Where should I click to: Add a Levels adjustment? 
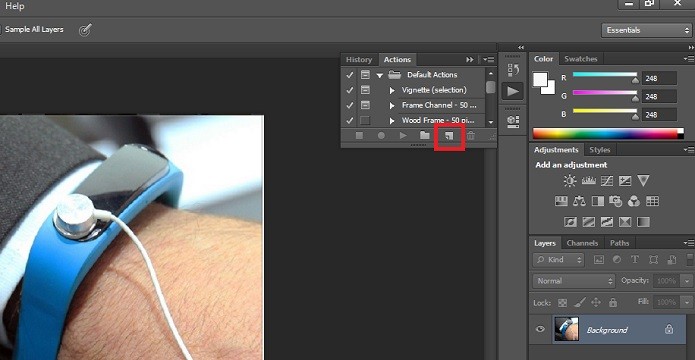[588, 181]
